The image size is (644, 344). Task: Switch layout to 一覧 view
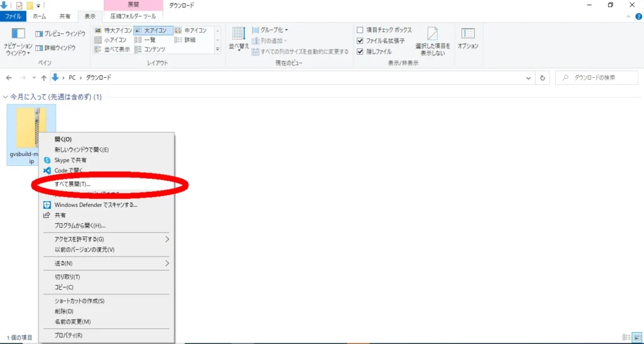pyautogui.click(x=146, y=40)
